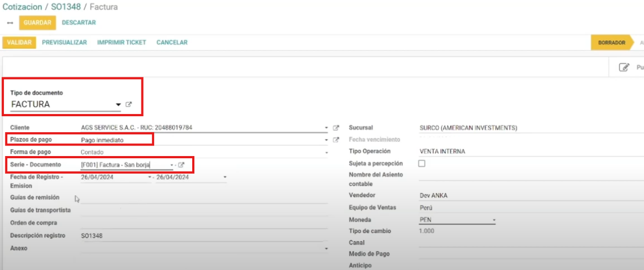Viewport: 644px width, 270px height.
Task: Select the Borrador status stage
Action: coord(611,43)
